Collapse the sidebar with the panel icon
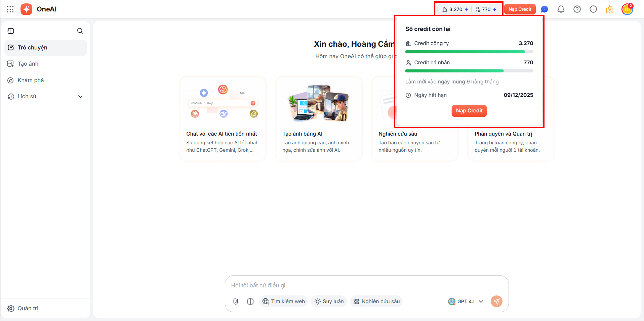The height and width of the screenshot is (321, 644). click(x=11, y=31)
